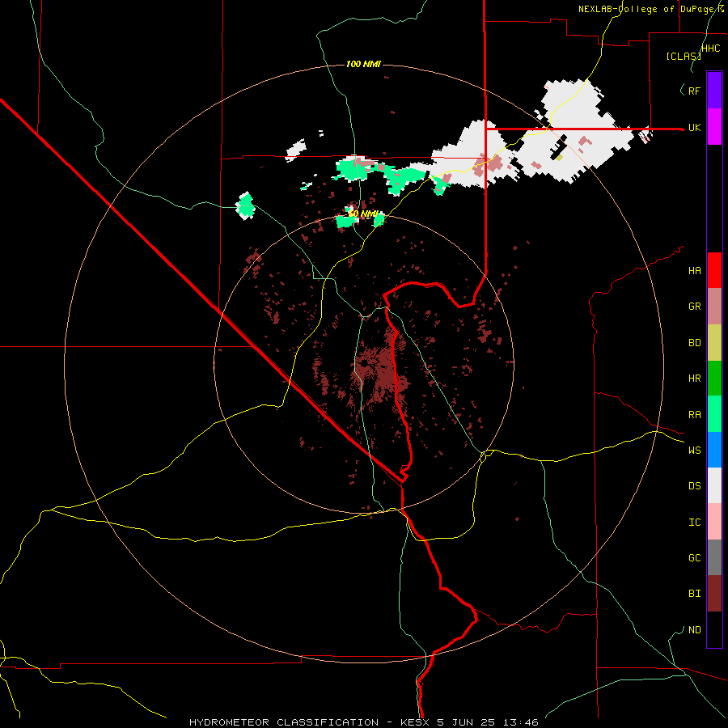Image resolution: width=728 pixels, height=728 pixels.
Task: Click the ND legend label
Action: click(x=695, y=630)
